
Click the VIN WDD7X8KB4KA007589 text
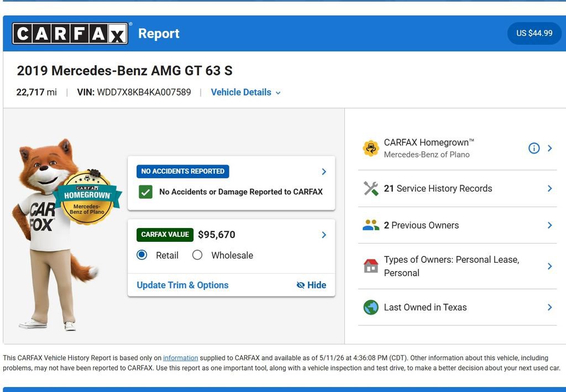134,92
